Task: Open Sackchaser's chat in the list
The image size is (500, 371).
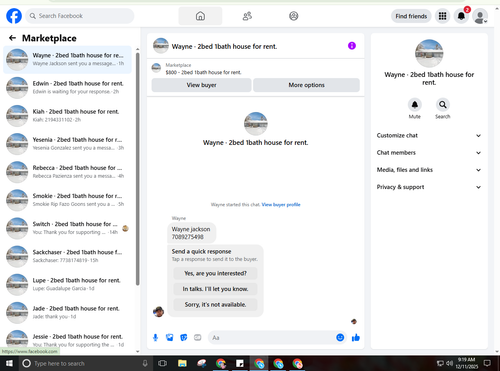Action: tap(68, 256)
